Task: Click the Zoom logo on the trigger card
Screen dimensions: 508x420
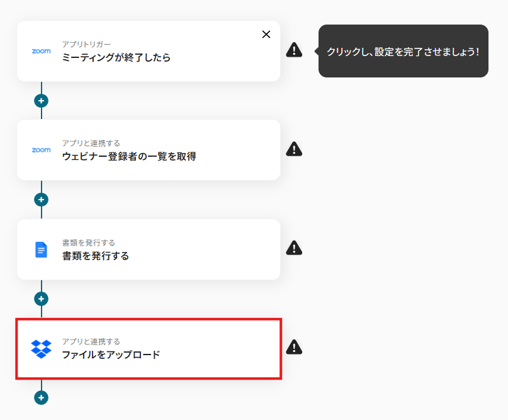Action: click(41, 51)
